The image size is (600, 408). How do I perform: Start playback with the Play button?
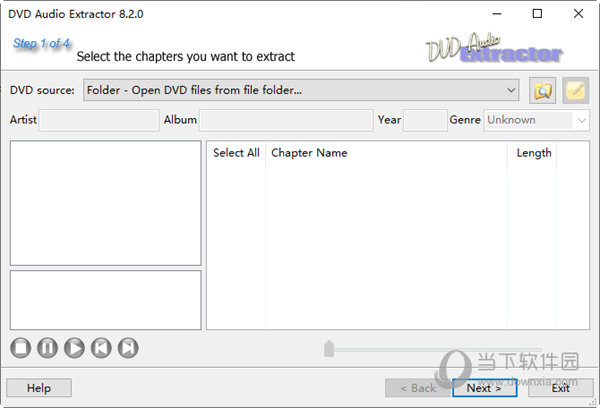click(x=74, y=348)
